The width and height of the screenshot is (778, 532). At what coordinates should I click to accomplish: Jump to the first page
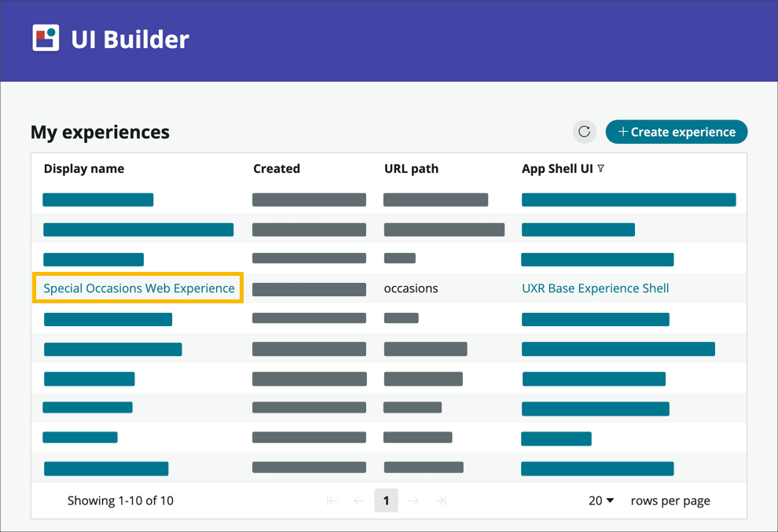[332, 500]
